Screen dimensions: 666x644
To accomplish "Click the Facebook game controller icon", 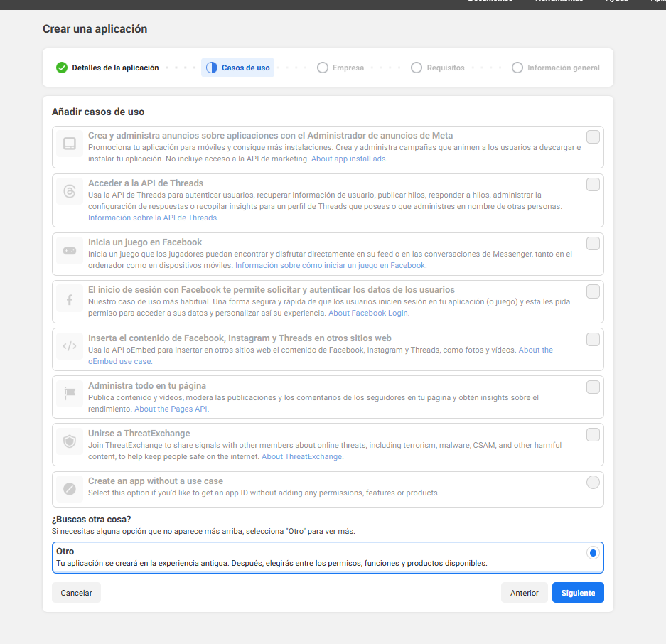I will pos(70,250).
